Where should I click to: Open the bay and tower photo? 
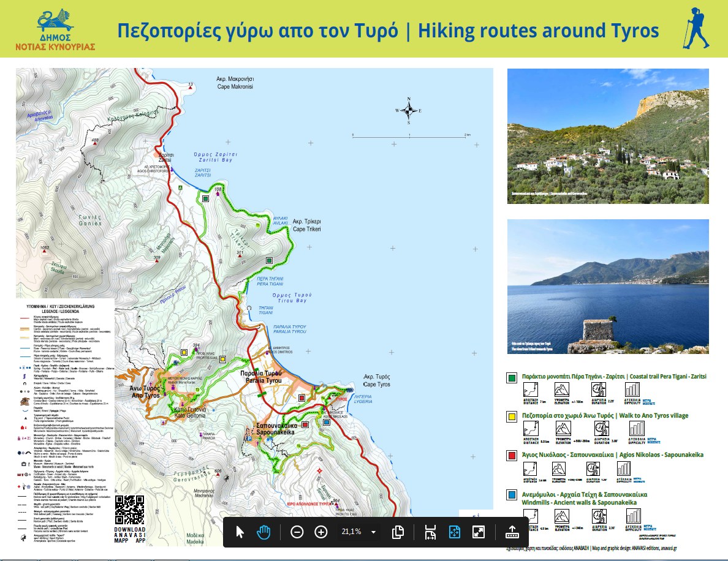tap(608, 286)
